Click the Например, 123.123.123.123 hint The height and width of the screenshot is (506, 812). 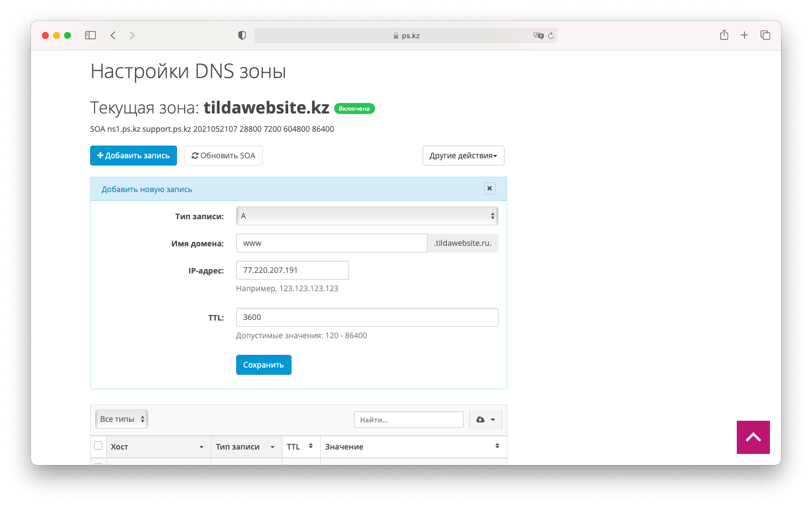point(287,288)
